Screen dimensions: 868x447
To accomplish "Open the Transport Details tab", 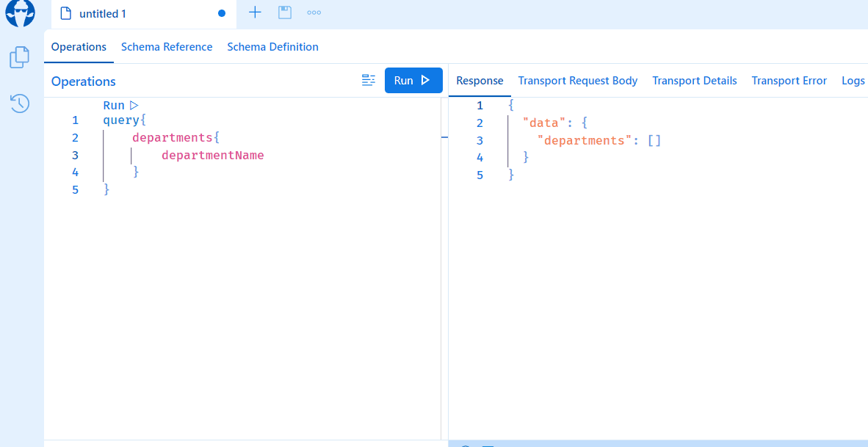I will point(694,81).
